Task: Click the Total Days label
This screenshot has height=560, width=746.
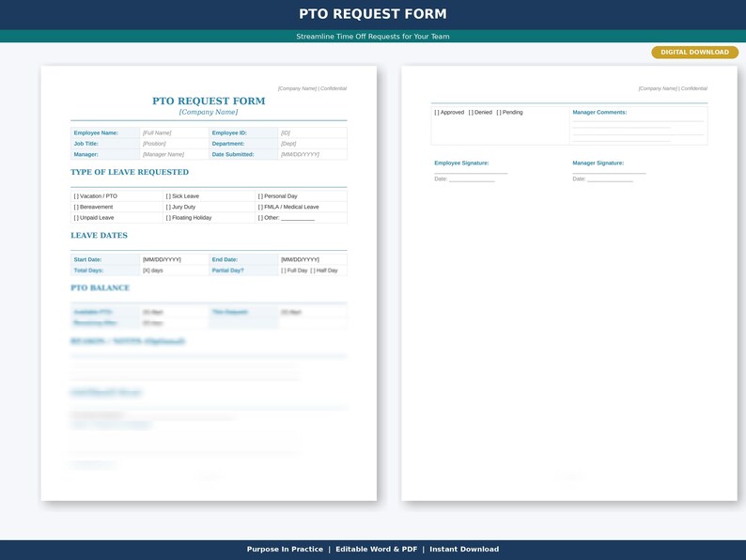Action: pos(88,271)
